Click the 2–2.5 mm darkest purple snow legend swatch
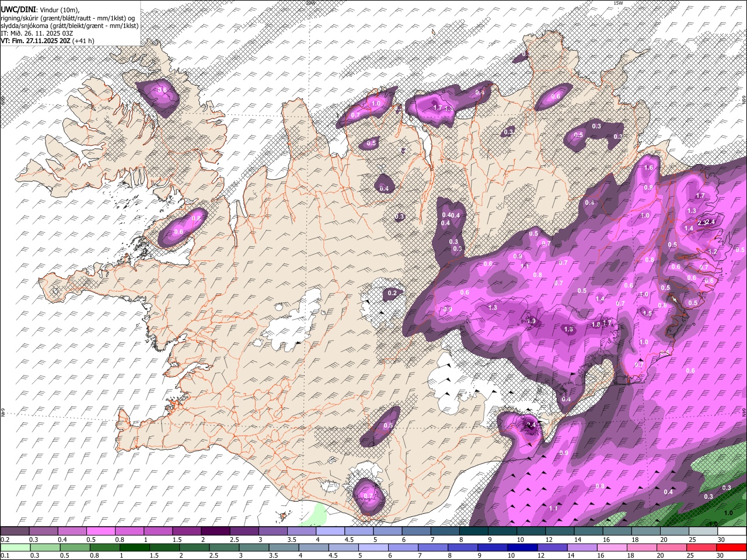Viewport: 747px width, 560px height. (x=215, y=531)
